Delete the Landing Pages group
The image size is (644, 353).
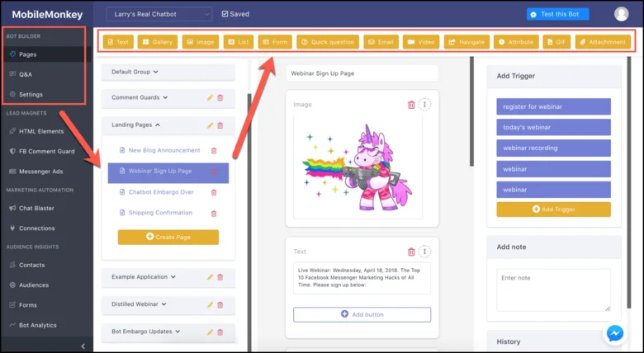pos(220,125)
